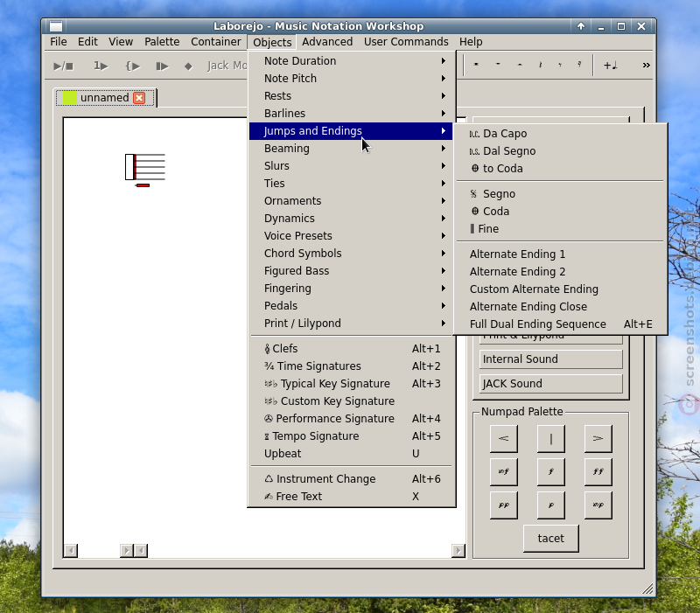This screenshot has height=613, width=700.
Task: Choose Free Text entry
Action: click(352, 496)
